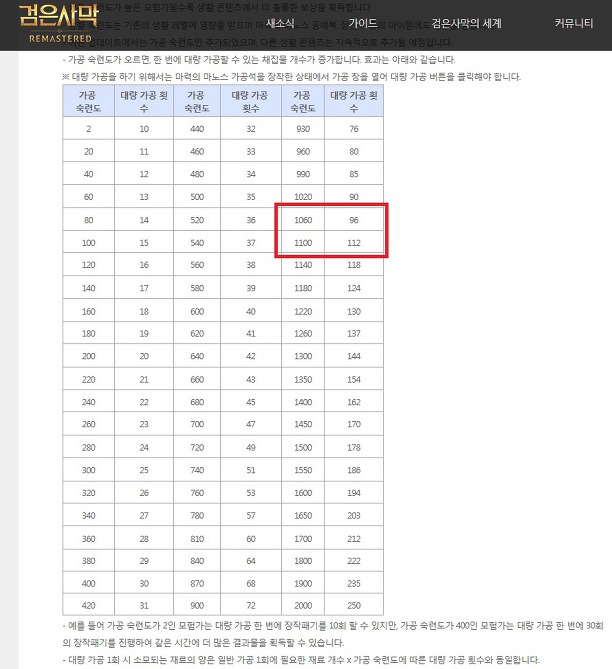The image size is (612, 669).
Task: Open the 커뮤니티 menu
Action: (574, 23)
